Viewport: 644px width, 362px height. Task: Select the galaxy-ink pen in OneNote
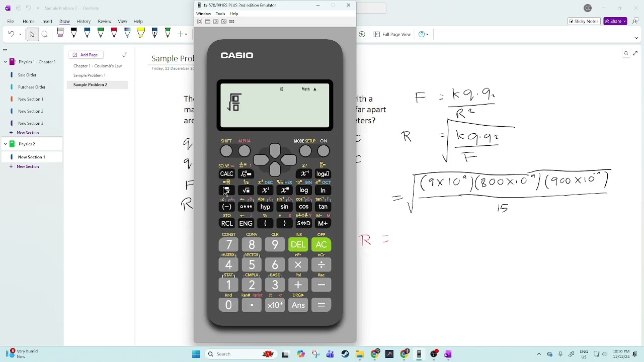click(x=127, y=34)
